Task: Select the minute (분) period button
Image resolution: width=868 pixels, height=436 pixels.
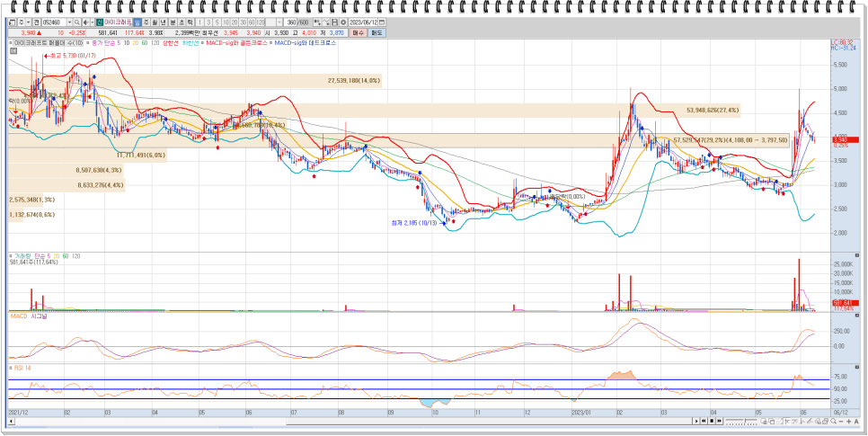Action: [x=173, y=22]
